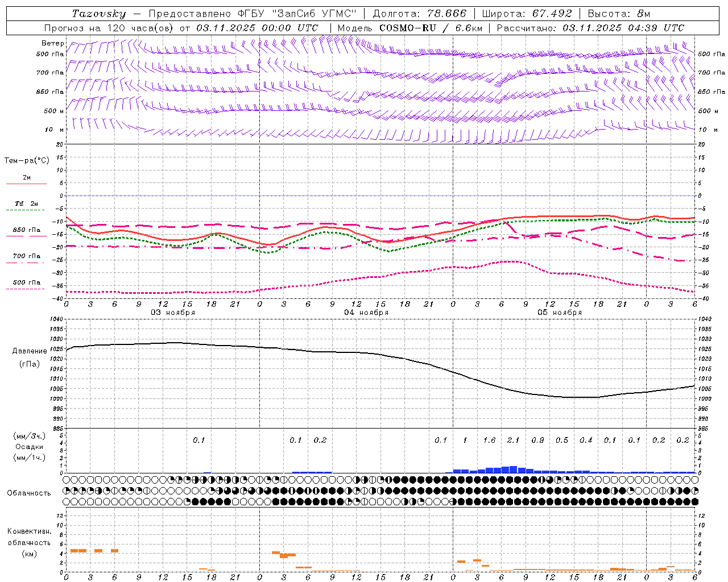Click the 1040 value on left pressure axis
Screen dimensions: 728x582
(56, 319)
